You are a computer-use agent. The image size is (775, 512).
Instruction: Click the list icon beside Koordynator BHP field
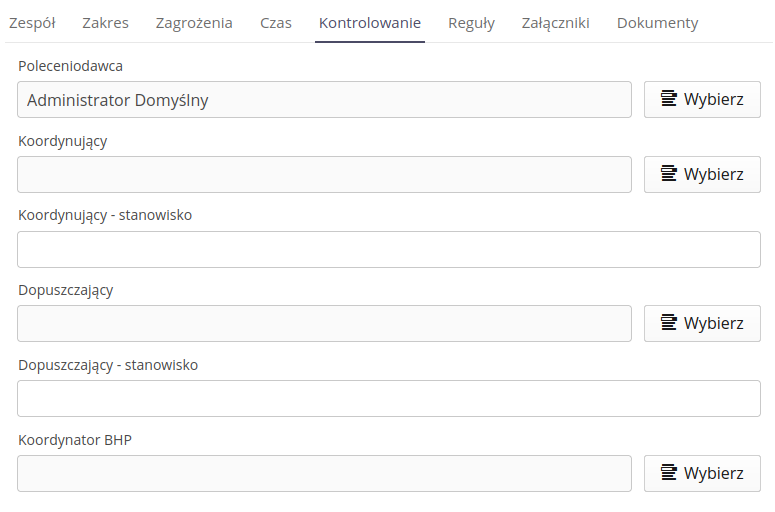(x=669, y=473)
